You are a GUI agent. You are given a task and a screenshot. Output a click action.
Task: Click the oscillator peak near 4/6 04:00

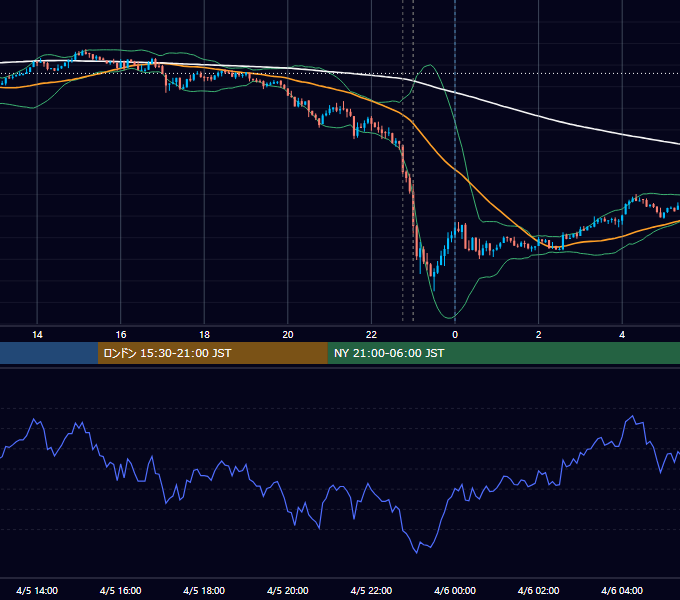[632, 417]
